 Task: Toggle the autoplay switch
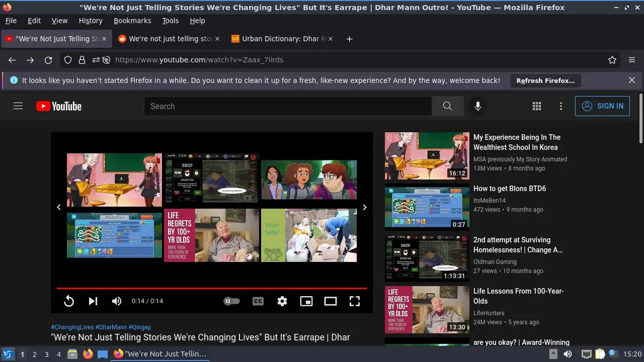click(x=231, y=301)
